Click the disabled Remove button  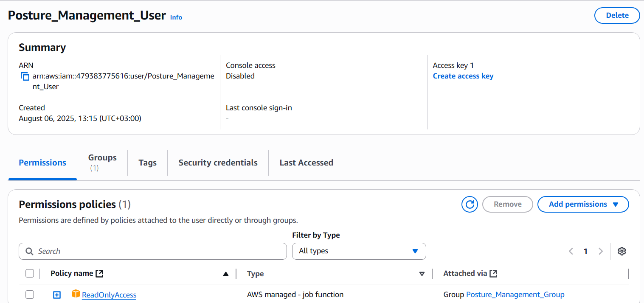[x=507, y=204]
